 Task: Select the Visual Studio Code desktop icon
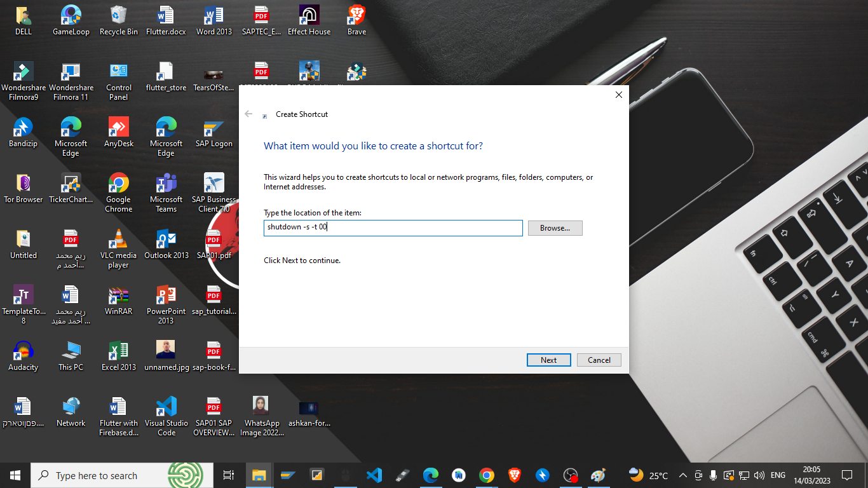166,416
